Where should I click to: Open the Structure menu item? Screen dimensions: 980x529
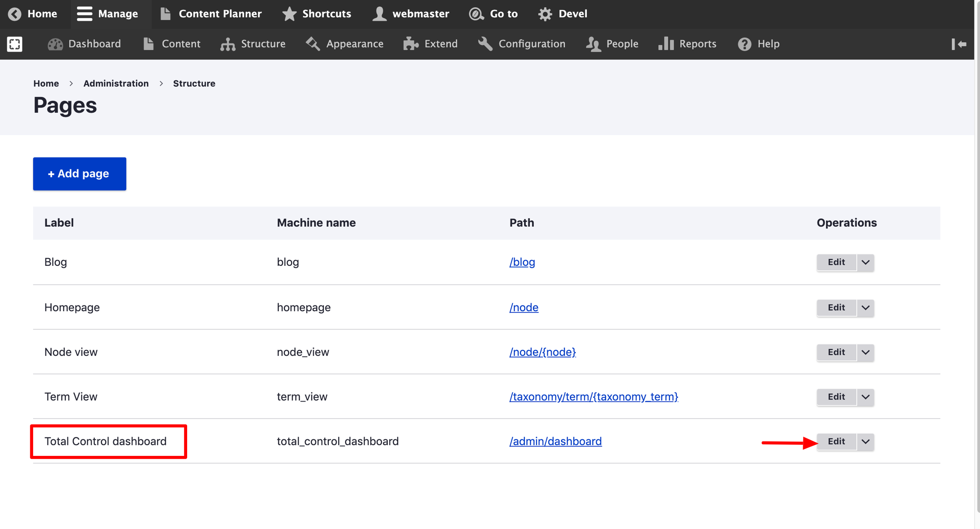point(253,44)
